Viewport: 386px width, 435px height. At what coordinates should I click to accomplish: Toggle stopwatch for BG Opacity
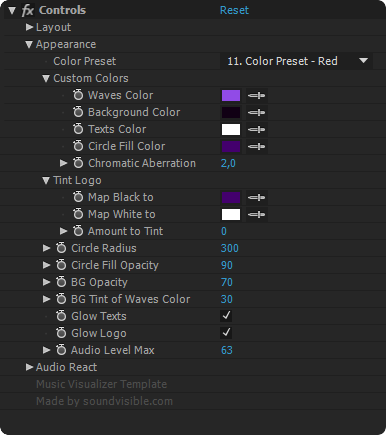point(61,282)
